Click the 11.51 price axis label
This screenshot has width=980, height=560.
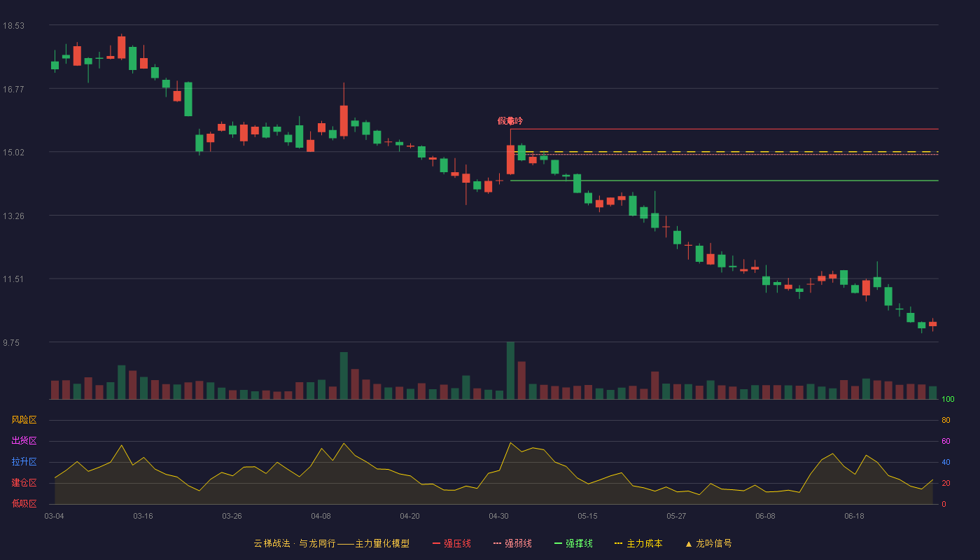[x=13, y=279]
